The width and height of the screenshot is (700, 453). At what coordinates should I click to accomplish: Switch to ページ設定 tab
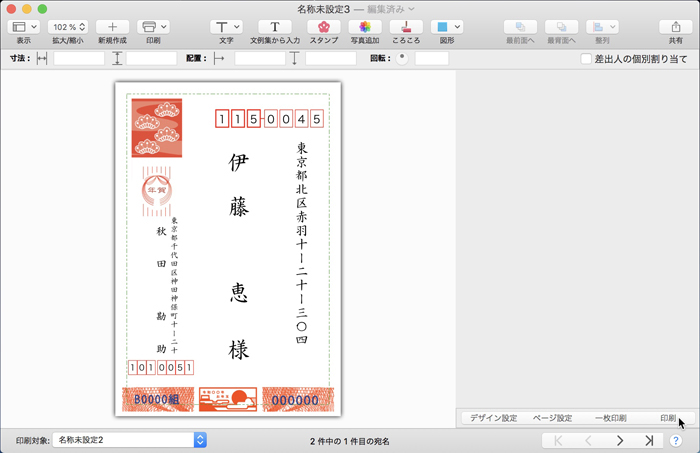pyautogui.click(x=552, y=418)
